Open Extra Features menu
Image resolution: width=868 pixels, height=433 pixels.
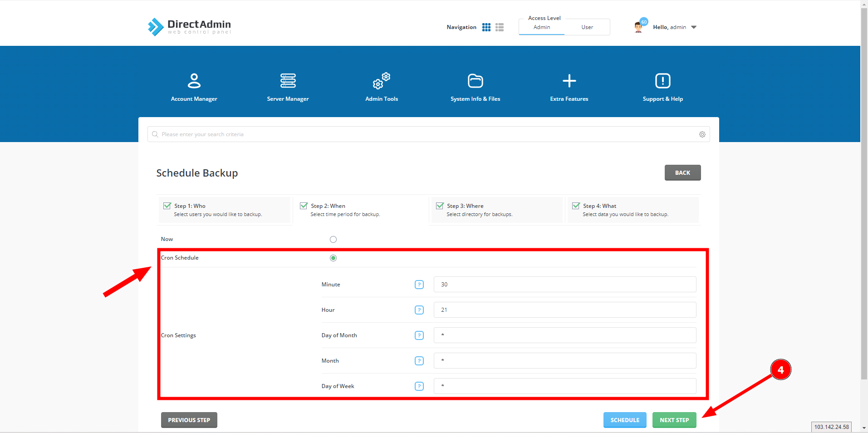(x=569, y=87)
